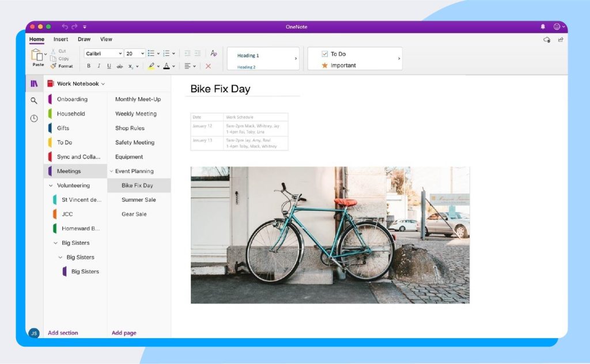Click the recent notes clock icon
This screenshot has height=364, width=590.
33,118
